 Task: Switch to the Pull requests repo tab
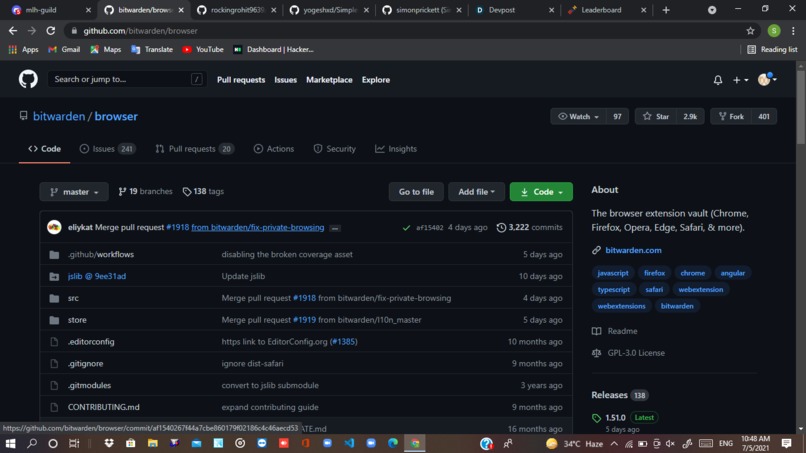pos(194,149)
